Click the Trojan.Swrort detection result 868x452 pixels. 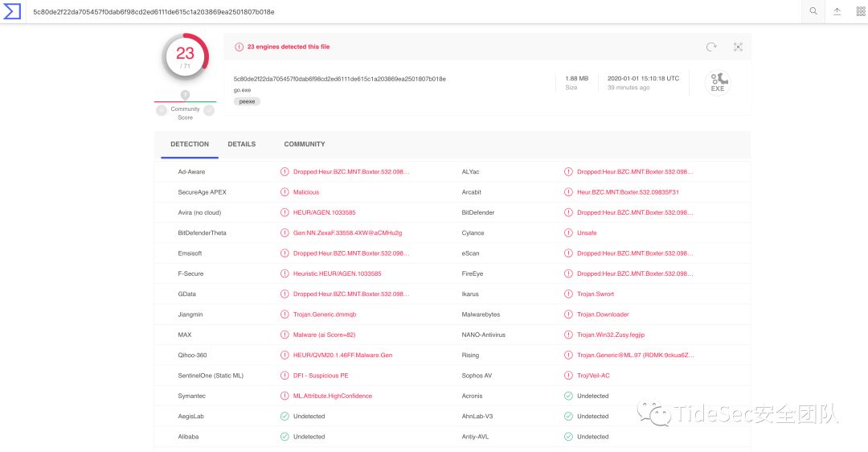click(596, 294)
